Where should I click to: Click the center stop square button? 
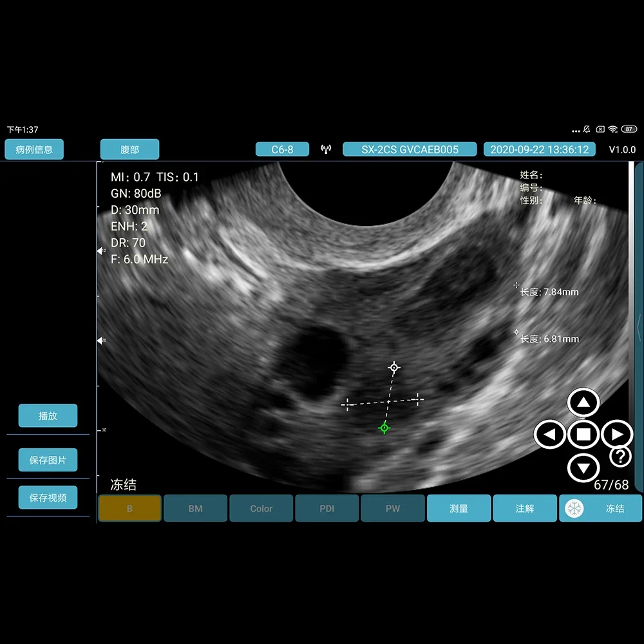(x=583, y=434)
